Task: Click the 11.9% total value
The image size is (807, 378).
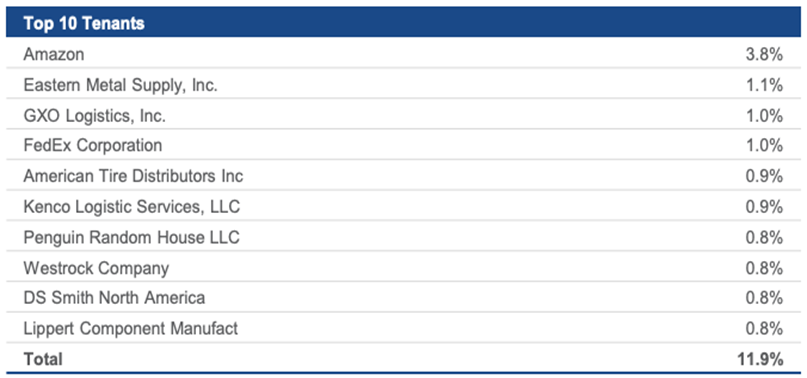Action: (x=760, y=358)
